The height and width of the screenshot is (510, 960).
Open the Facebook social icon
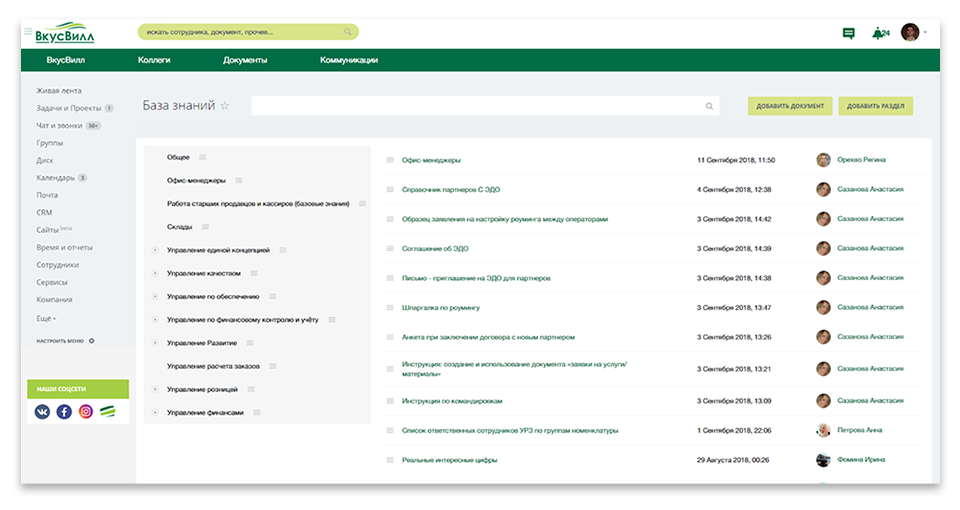tap(64, 411)
